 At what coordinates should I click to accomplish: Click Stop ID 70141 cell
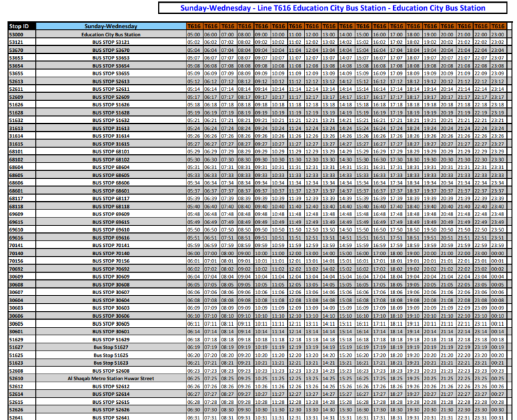16,246
